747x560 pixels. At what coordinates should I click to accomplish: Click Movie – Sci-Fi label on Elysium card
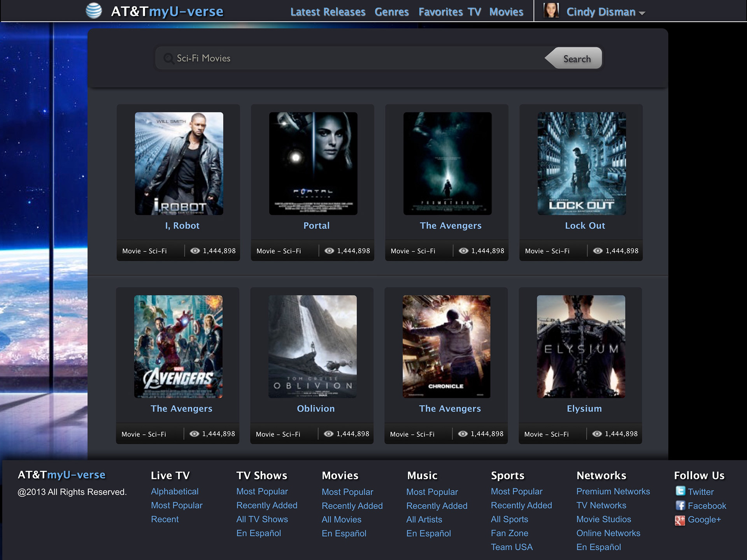point(546,434)
